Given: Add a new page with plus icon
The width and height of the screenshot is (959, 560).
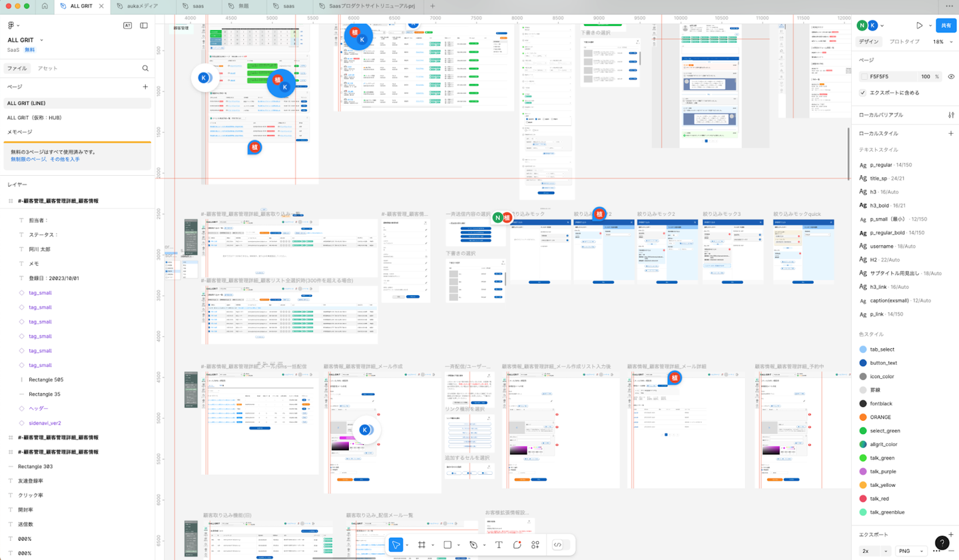Looking at the screenshot, I should pyautogui.click(x=145, y=87).
